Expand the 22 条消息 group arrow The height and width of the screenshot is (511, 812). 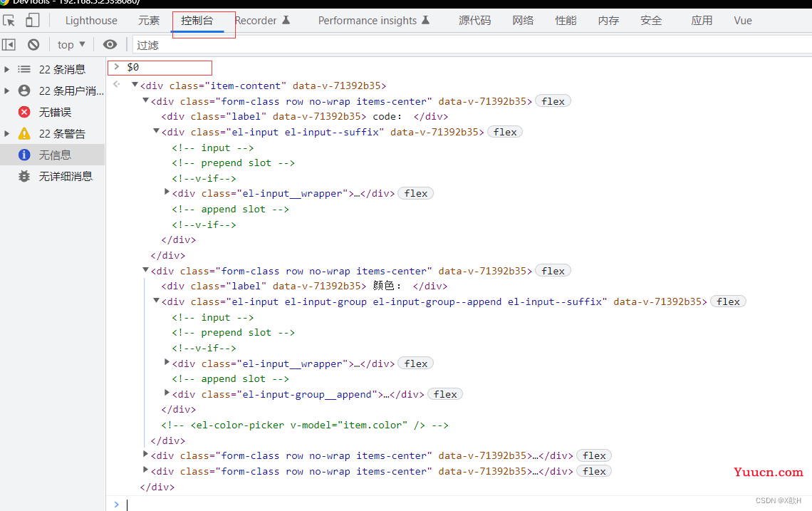6,69
